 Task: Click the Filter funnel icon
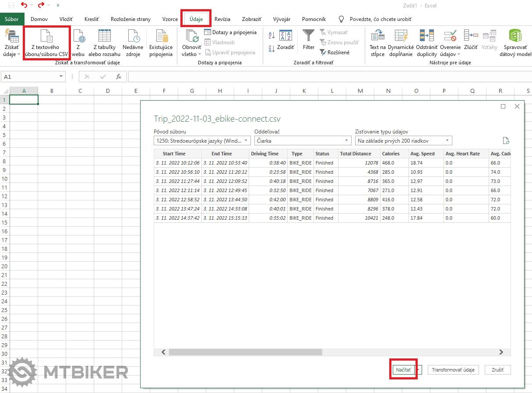pyautogui.click(x=309, y=36)
